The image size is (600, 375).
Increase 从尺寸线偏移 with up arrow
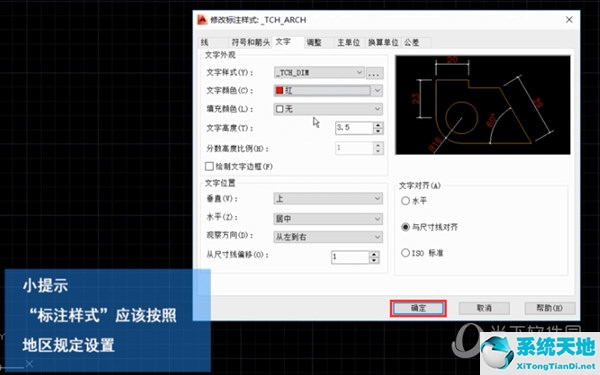tap(374, 254)
